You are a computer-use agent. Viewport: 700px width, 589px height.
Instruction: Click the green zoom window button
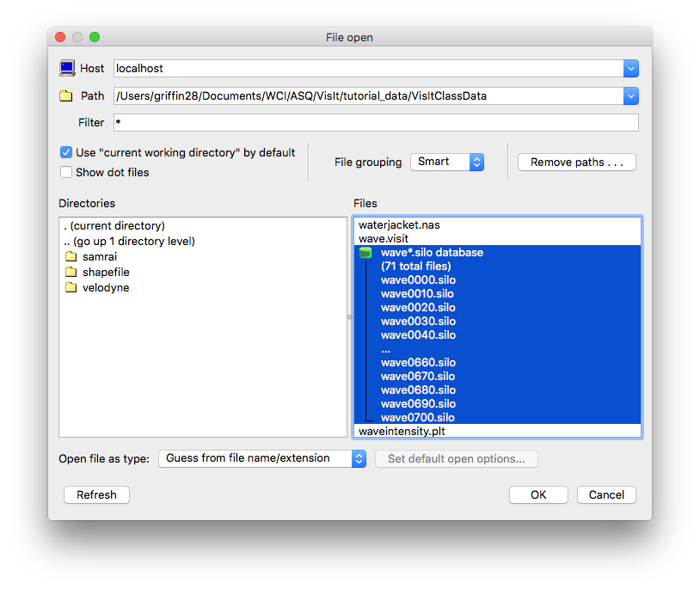point(95,37)
